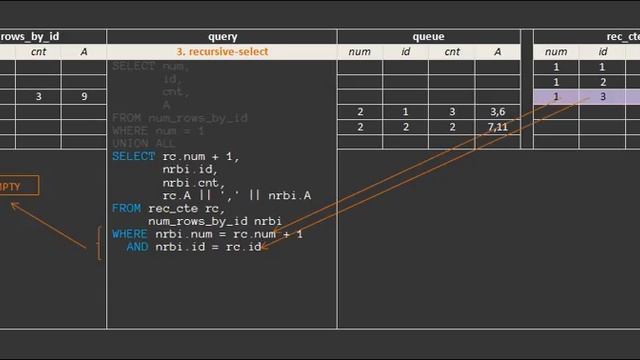Click the num cell in queue row 7,11
The height and width of the screenshot is (360, 640).
pyautogui.click(x=360, y=127)
